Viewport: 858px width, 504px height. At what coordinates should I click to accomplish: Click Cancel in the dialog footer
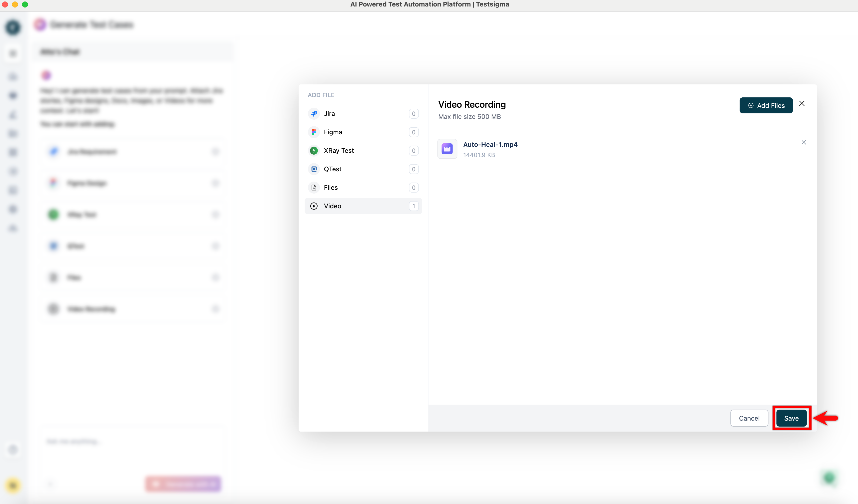click(x=749, y=418)
